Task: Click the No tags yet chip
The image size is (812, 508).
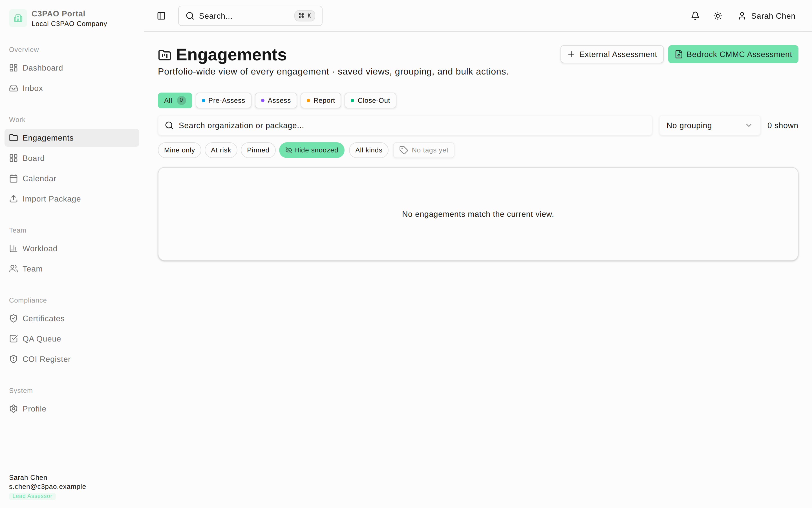Action: tap(424, 150)
